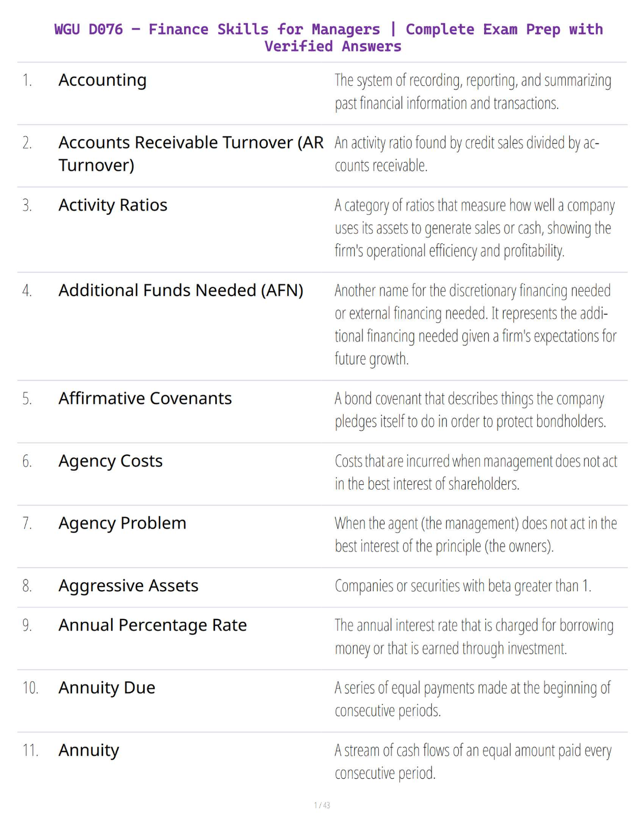Select the Affirmative Covenants term
This screenshot has width=644, height=834.
pos(145,398)
